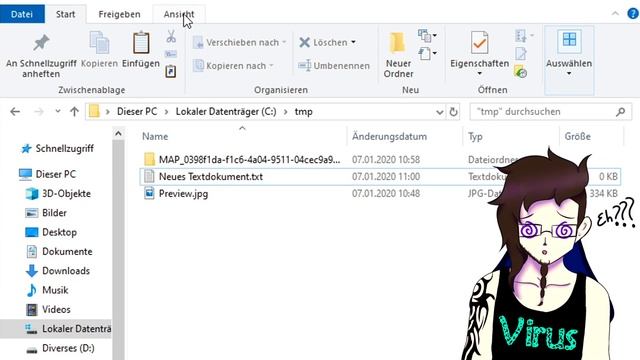Click Dieser PC in address path
Image resolution: width=640 pixels, height=360 pixels.
click(x=137, y=111)
